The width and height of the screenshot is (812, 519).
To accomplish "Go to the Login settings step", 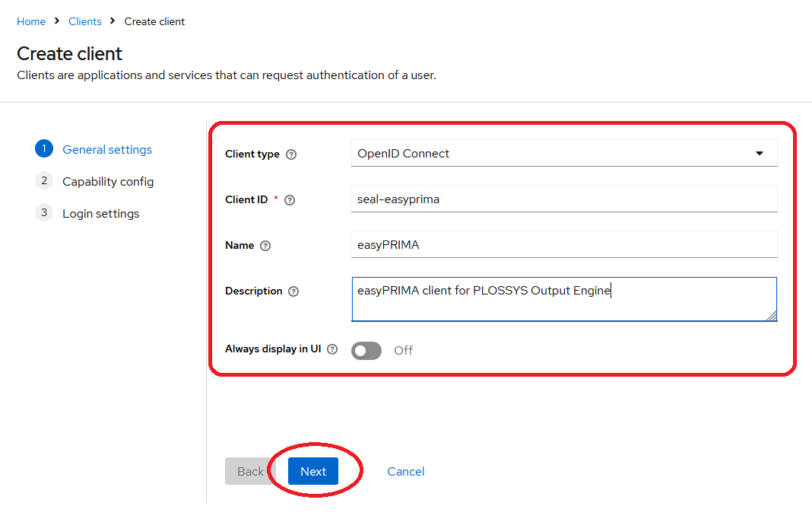I will click(100, 213).
